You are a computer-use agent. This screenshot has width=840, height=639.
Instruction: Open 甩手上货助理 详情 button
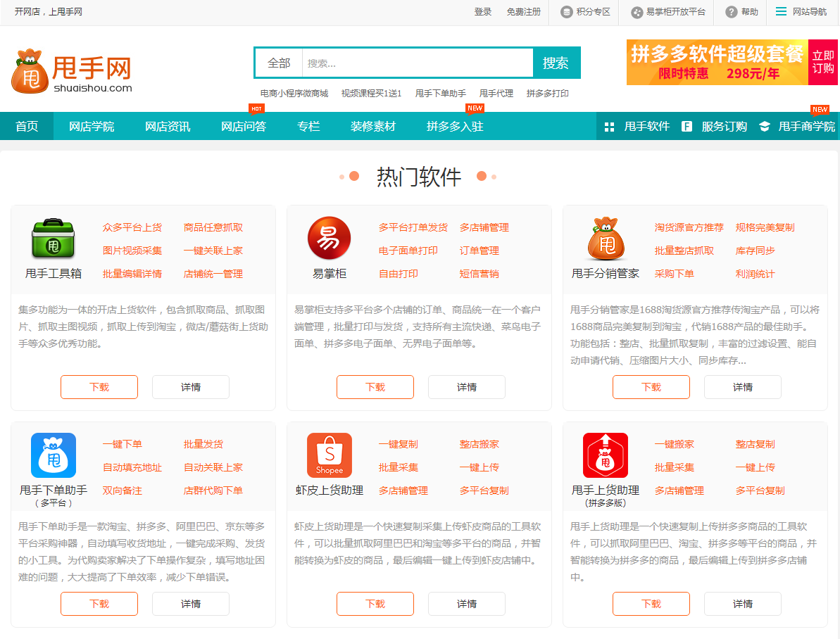pyautogui.click(x=743, y=605)
